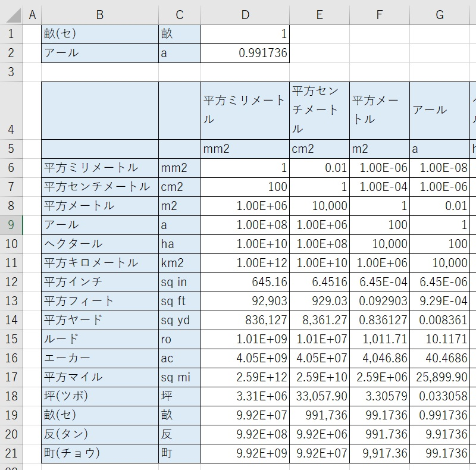Click the select-all corner of the sheet
This screenshot has width=476, height=470.
point(11,15)
